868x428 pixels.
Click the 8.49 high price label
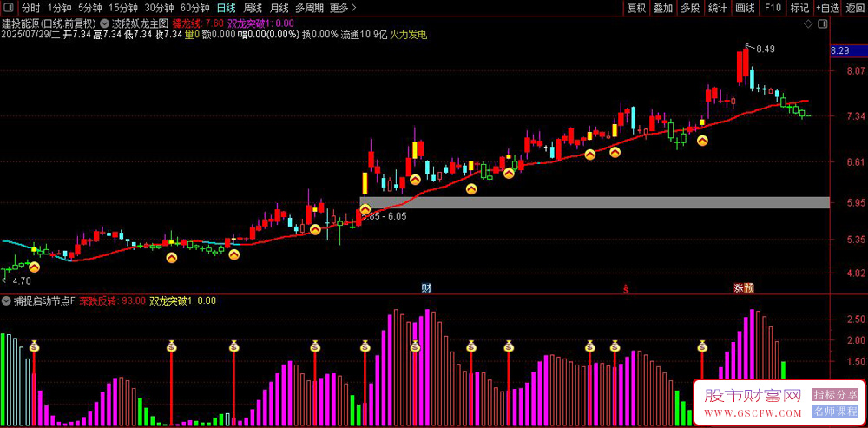pyautogui.click(x=766, y=49)
